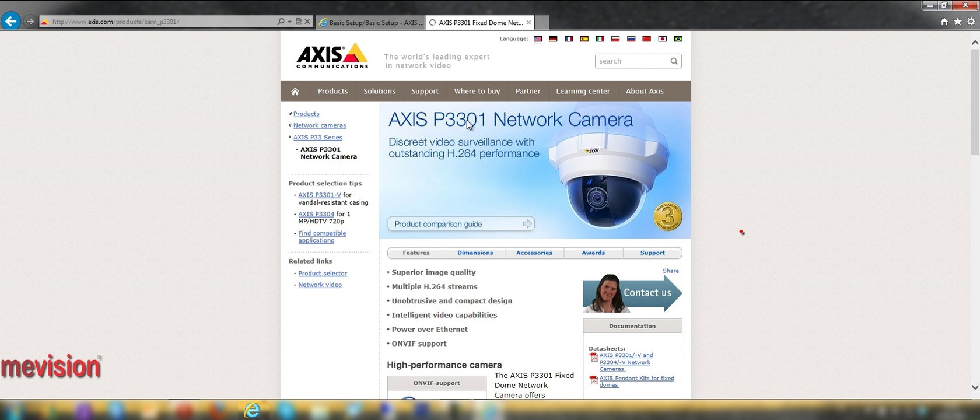Screen dimensions: 980x420
Task: Select the Spanish flag language
Action: (x=584, y=39)
